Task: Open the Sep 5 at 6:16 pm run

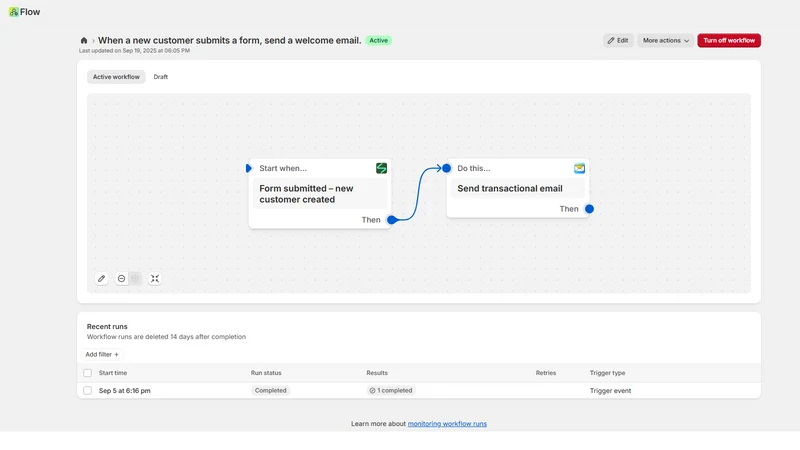Action: click(x=124, y=390)
